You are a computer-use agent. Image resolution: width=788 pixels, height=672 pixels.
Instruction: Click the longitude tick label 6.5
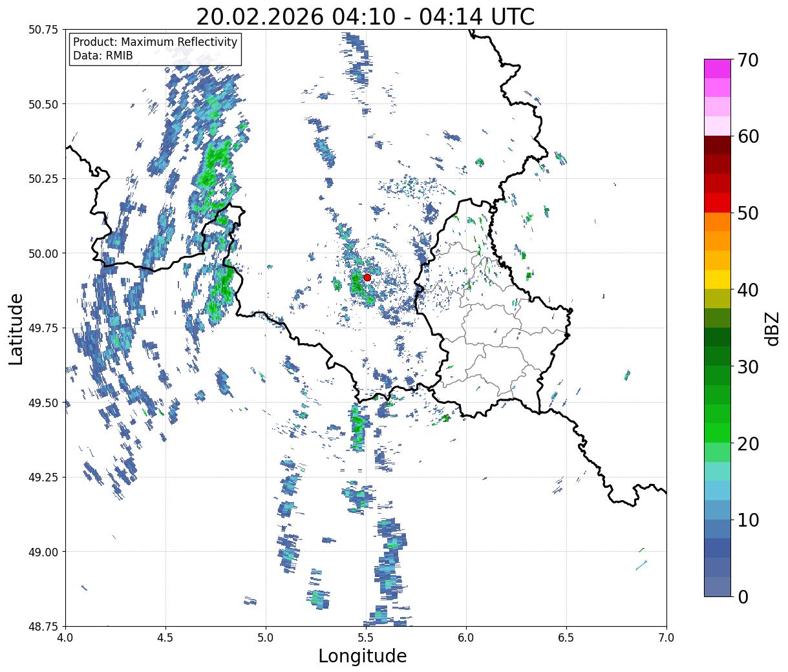tap(566, 638)
